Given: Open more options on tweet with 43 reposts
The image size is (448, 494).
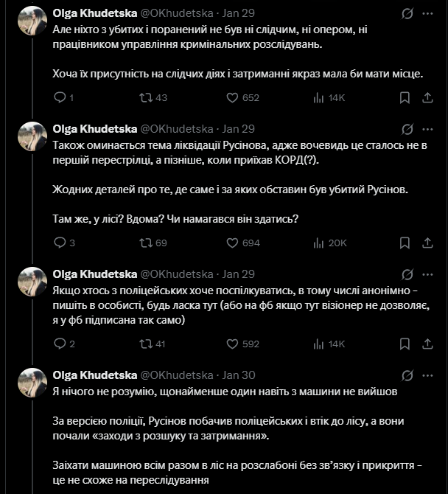Looking at the screenshot, I should point(428,13).
